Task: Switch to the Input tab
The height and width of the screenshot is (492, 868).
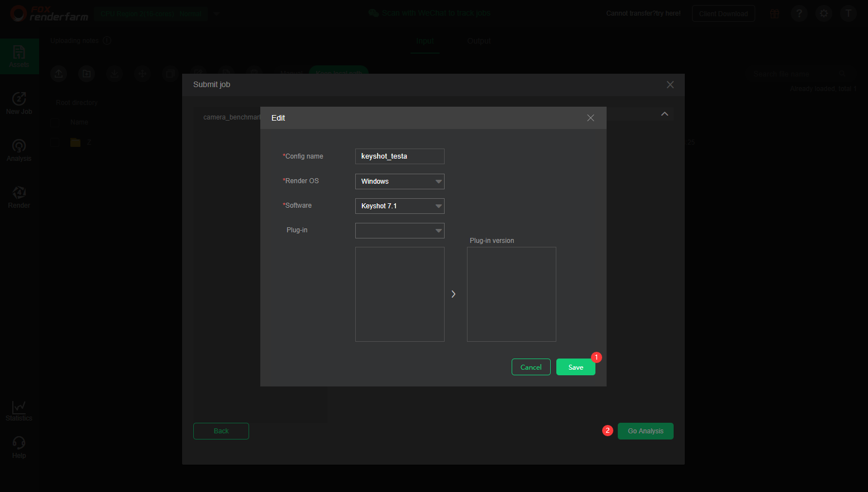Action: tap(425, 41)
